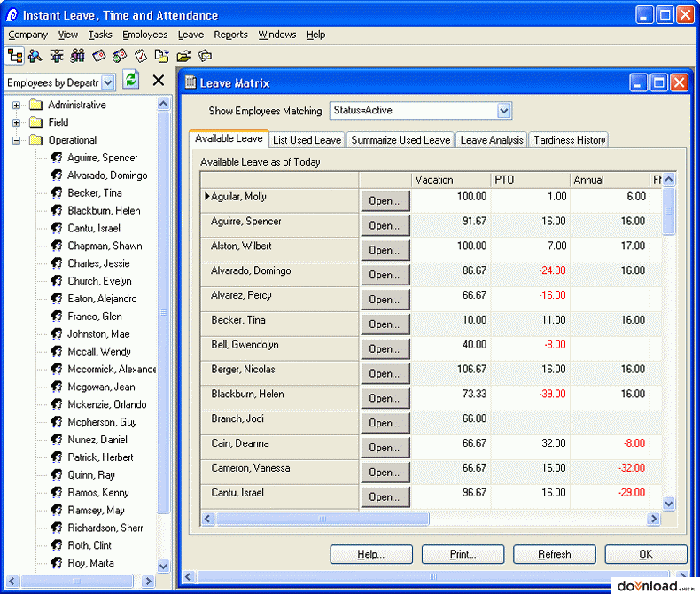The width and height of the screenshot is (700, 594).
Task: Click the employee icon beside Becker, Tina
Action: (x=56, y=192)
